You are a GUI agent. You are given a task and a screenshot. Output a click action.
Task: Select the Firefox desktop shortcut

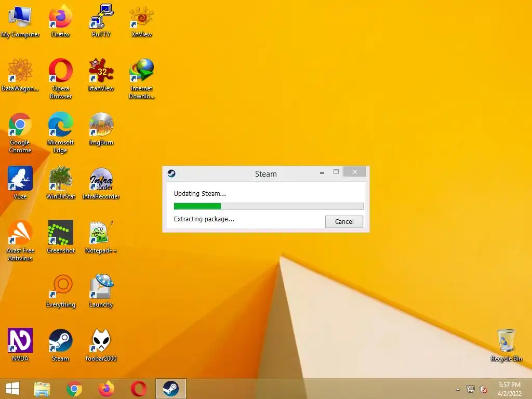point(60,20)
